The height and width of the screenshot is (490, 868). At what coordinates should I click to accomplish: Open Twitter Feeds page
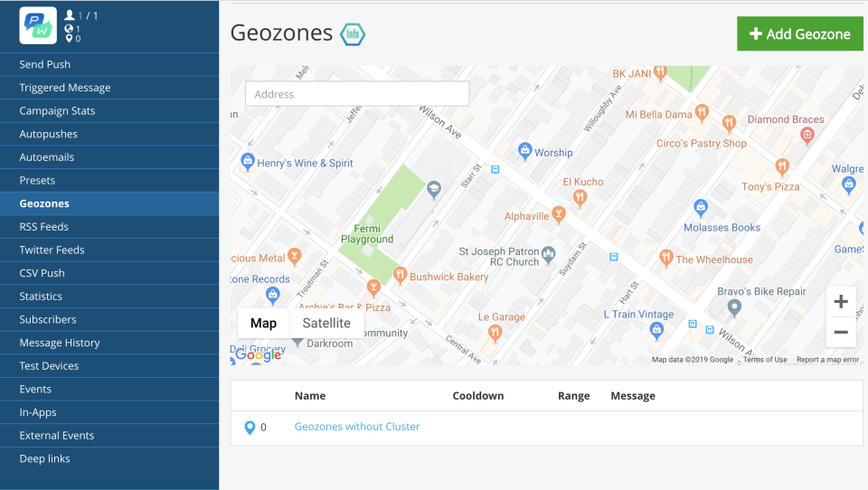[109, 250]
